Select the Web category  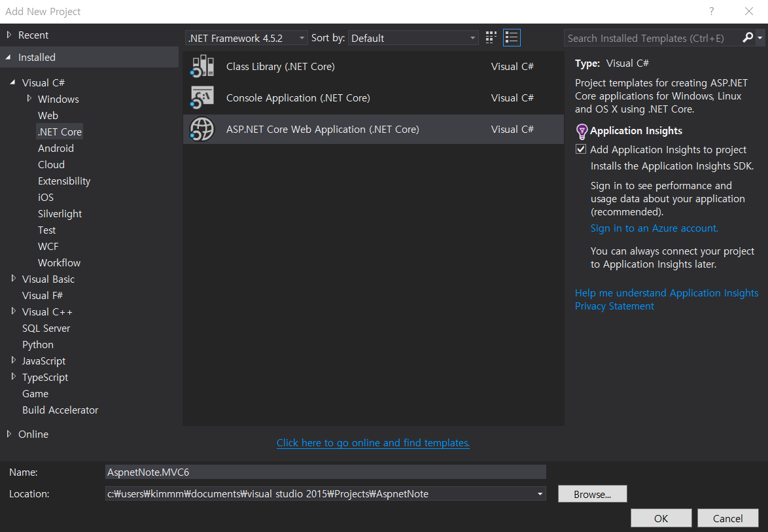coord(48,116)
